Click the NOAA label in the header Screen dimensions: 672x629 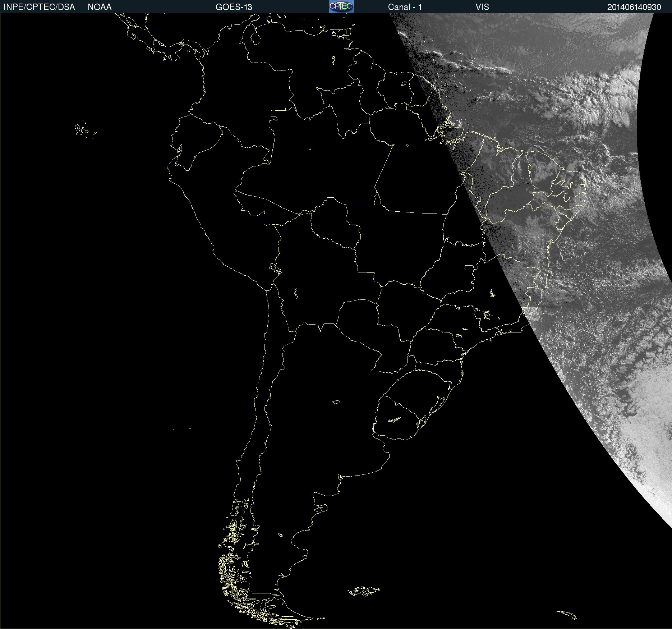[x=100, y=7]
